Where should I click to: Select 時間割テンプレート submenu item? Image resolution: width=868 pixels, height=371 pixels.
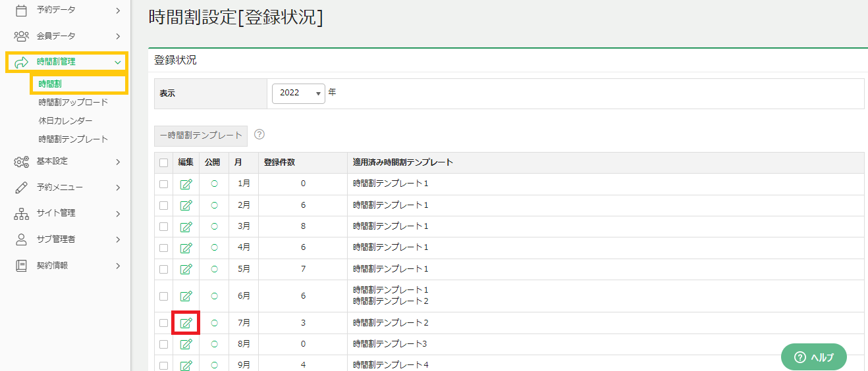[73, 139]
